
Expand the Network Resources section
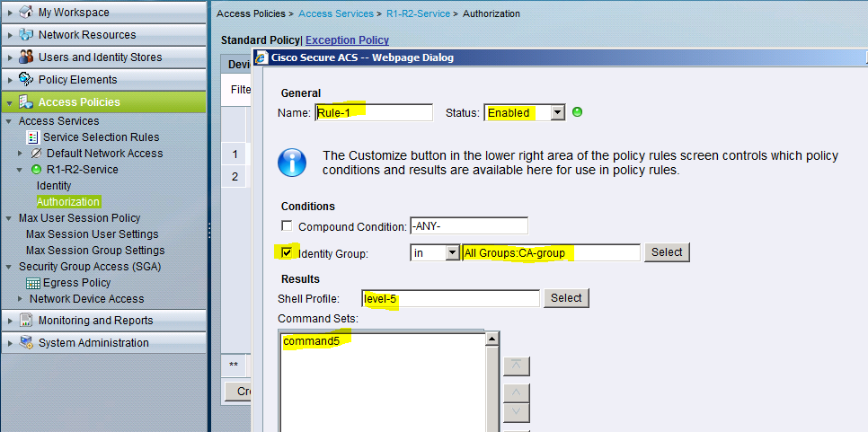click(x=10, y=35)
